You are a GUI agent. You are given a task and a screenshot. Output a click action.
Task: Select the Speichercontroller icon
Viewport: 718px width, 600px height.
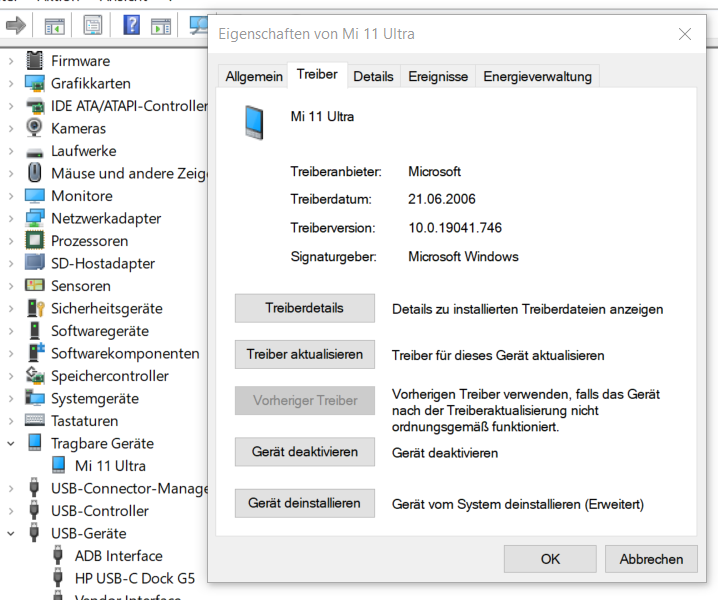pyautogui.click(x=35, y=375)
